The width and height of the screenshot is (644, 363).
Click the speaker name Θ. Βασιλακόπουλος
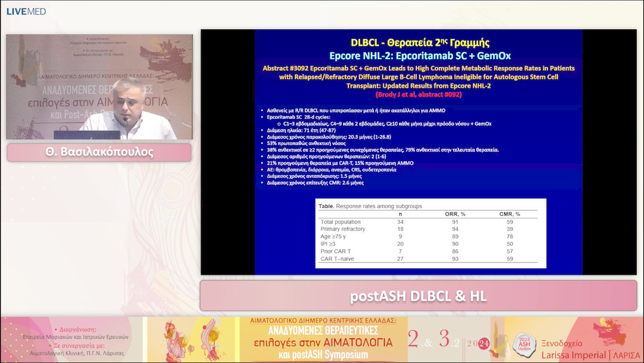tap(100, 152)
